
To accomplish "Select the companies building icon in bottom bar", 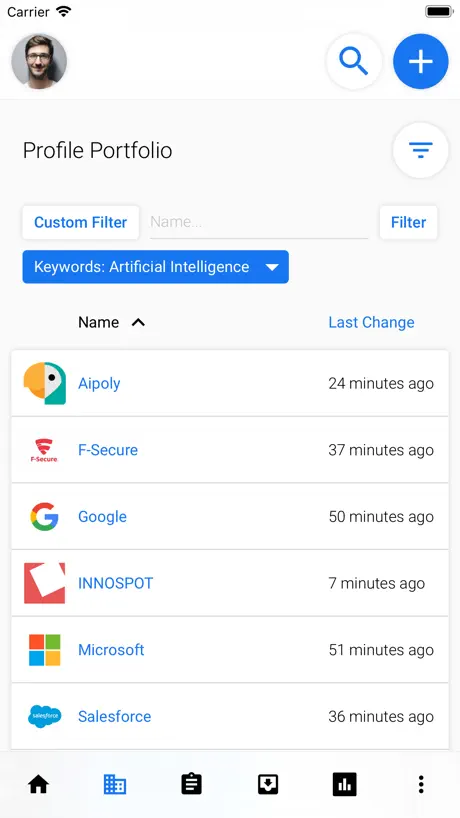I will (x=115, y=784).
